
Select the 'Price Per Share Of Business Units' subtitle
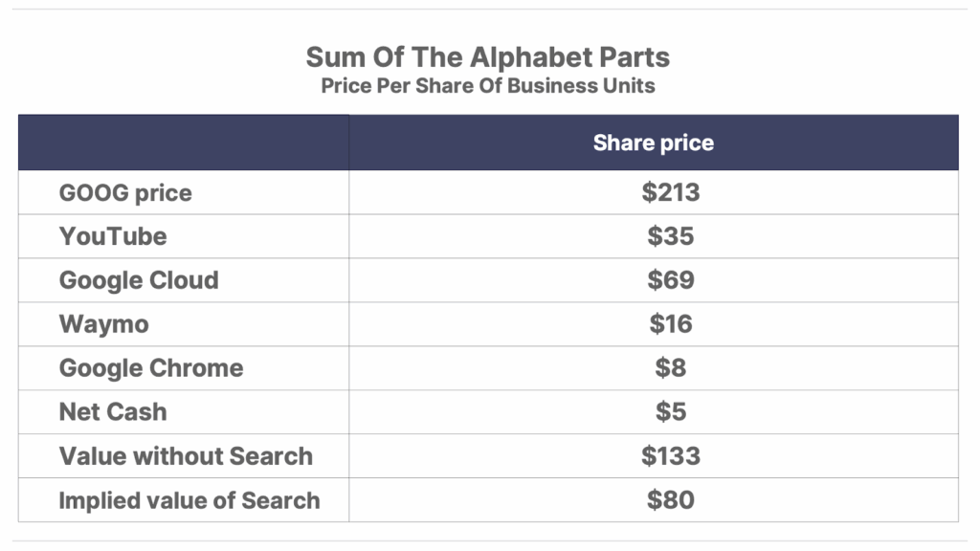487,85
